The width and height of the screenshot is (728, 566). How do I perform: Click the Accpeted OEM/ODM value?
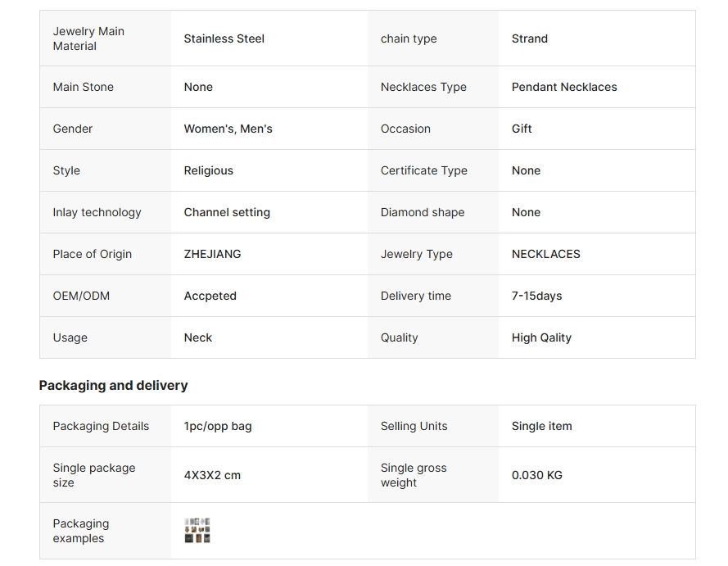point(210,296)
